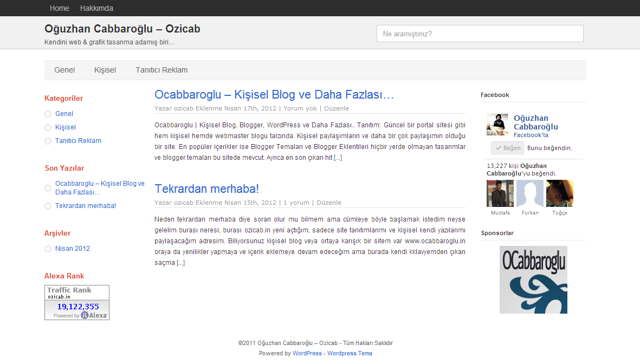Click bullet icon beside Nisan 2012

(48, 249)
